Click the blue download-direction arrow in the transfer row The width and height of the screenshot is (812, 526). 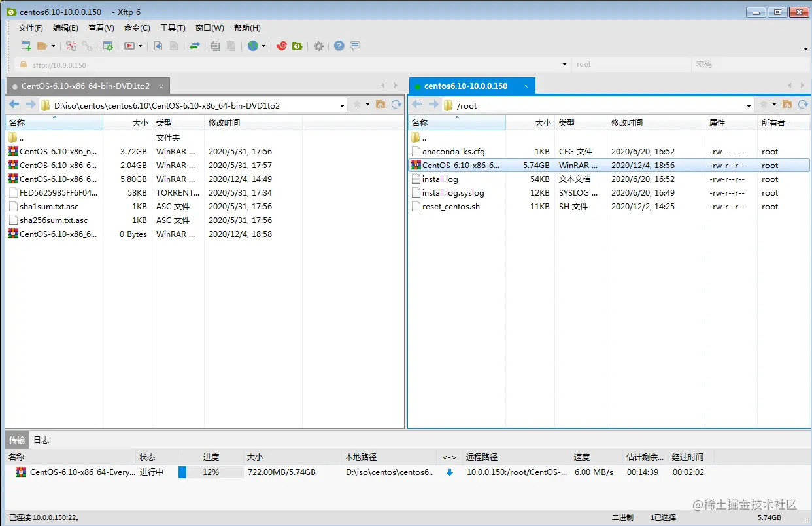[x=450, y=472]
